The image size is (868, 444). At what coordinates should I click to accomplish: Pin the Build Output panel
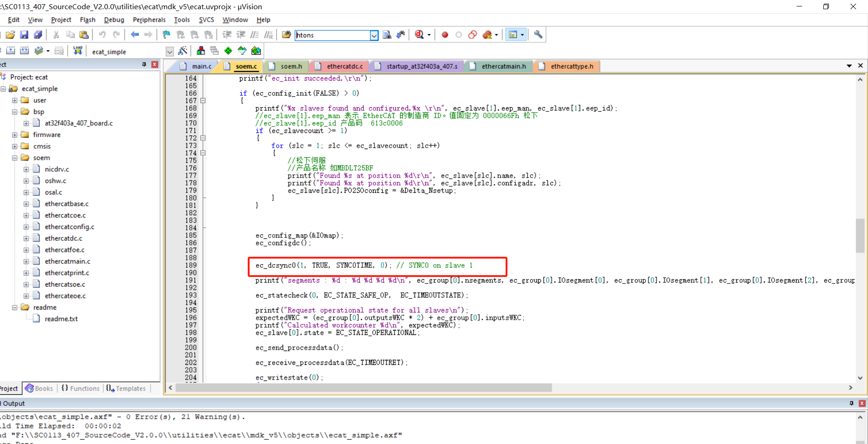pyautogui.click(x=851, y=403)
